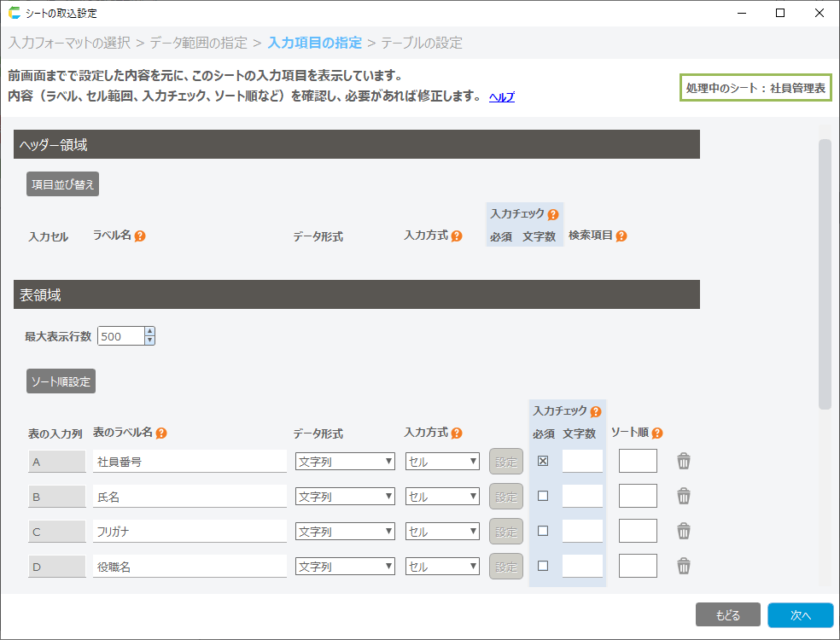Viewport: 840px width, 640px height.
Task: Enable 必須 checkbox for 氏名 row
Action: [x=543, y=496]
